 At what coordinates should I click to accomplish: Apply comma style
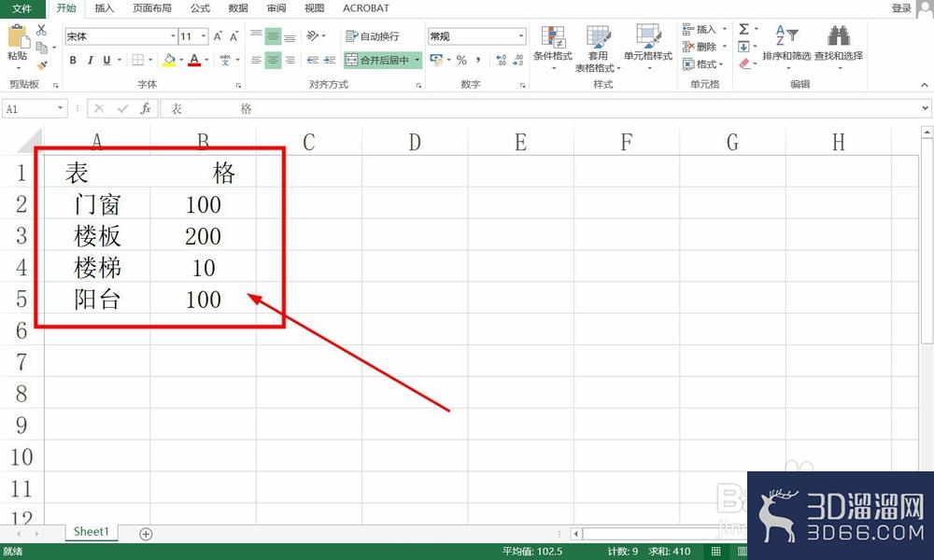478,60
